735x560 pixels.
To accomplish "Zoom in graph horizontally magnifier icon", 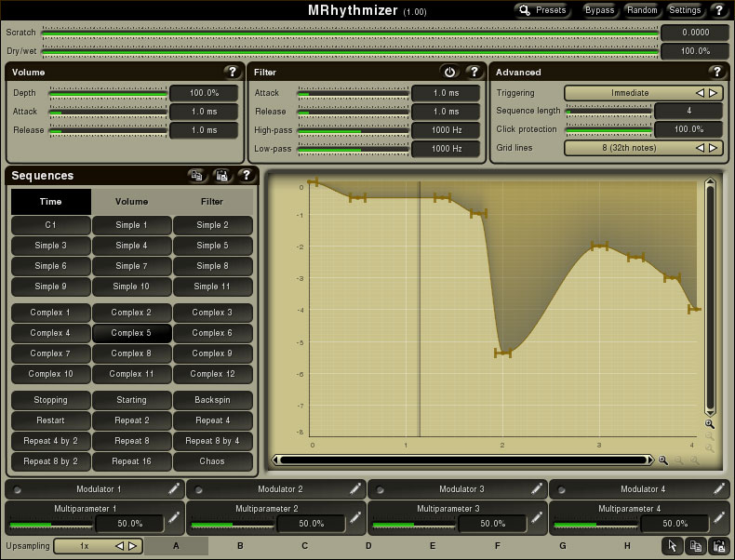I will (x=662, y=460).
